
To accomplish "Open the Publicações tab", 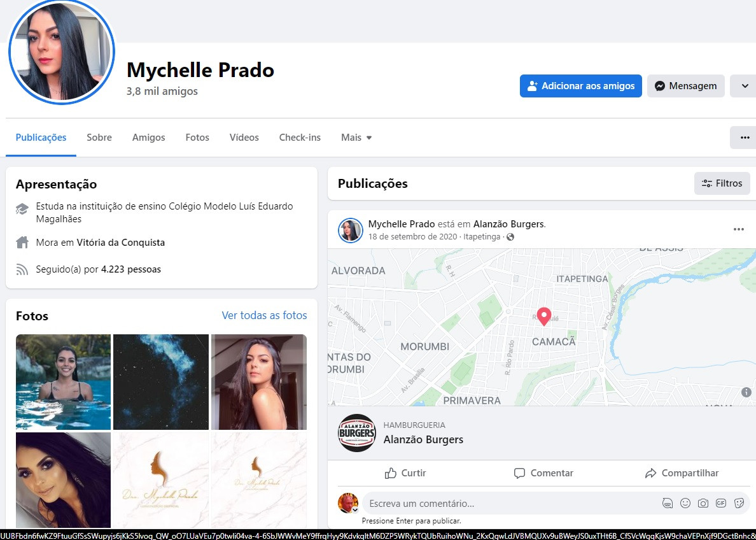I will click(41, 138).
